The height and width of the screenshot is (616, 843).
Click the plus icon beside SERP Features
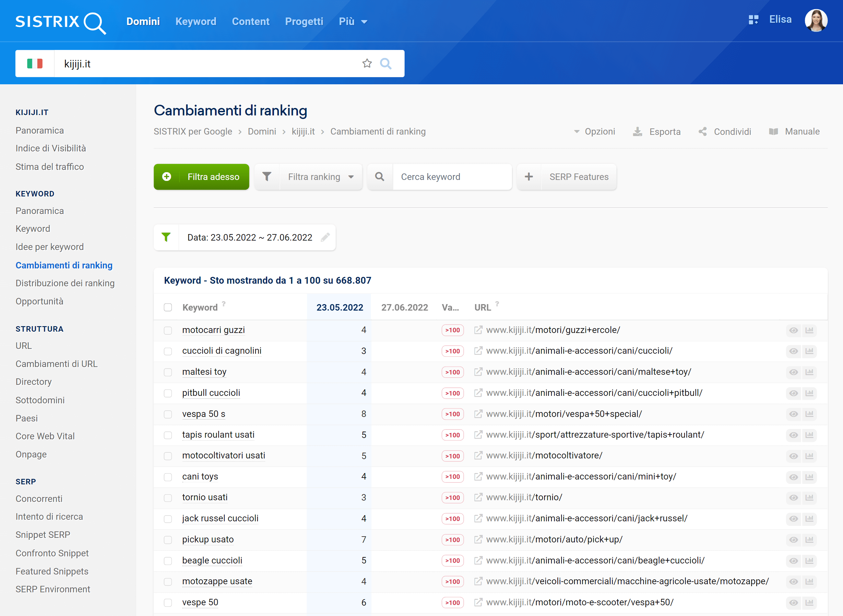tap(529, 177)
